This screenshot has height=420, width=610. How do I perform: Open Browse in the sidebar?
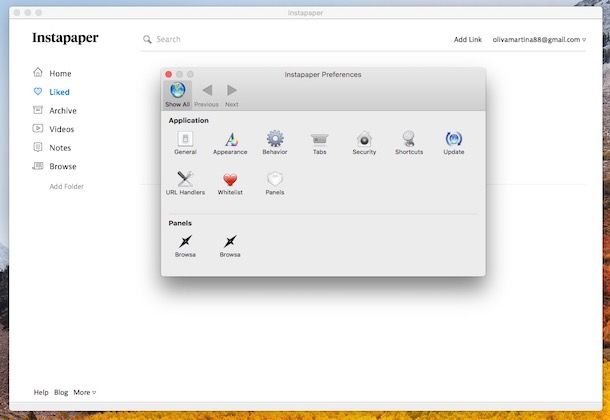pos(54,166)
